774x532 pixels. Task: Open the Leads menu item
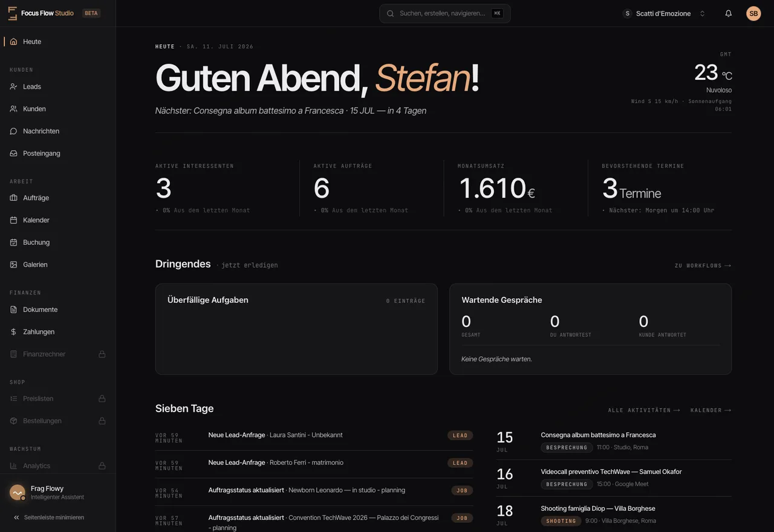pos(57,86)
